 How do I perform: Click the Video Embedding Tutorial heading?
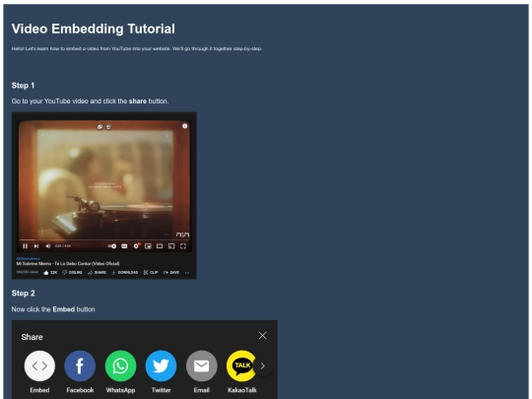click(94, 29)
